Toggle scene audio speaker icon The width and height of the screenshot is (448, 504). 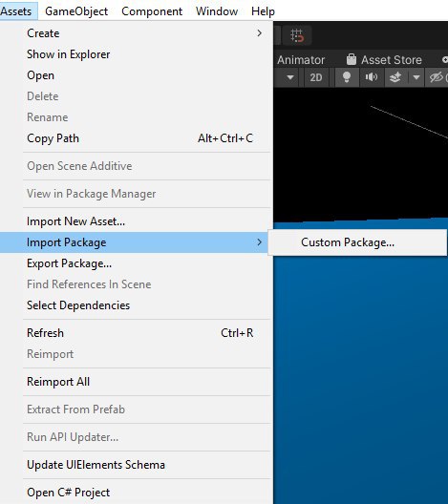pyautogui.click(x=372, y=77)
